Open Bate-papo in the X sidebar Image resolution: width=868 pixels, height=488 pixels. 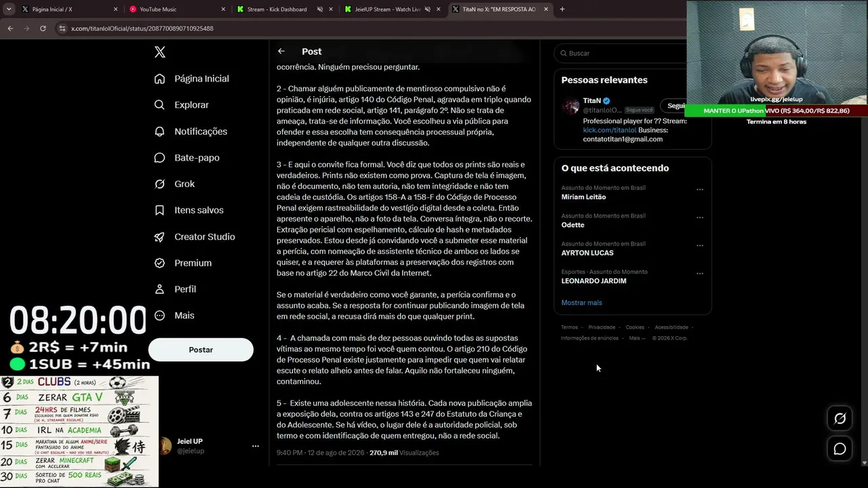click(186, 158)
